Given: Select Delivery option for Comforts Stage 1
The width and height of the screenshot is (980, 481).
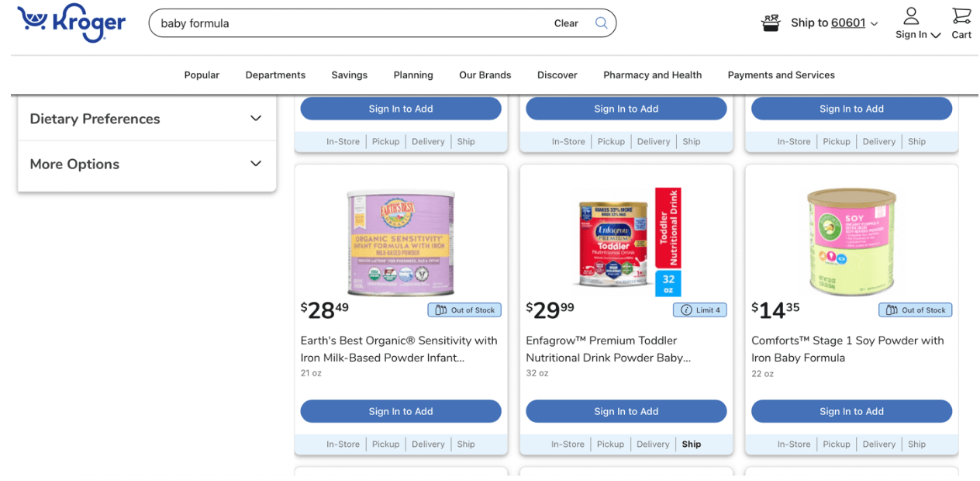Looking at the screenshot, I should pyautogui.click(x=878, y=444).
